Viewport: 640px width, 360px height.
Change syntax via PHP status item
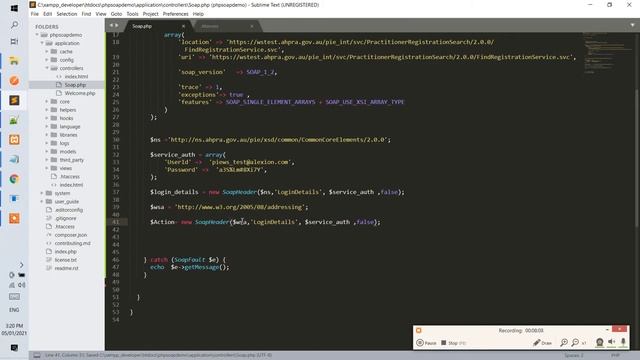click(x=615, y=356)
